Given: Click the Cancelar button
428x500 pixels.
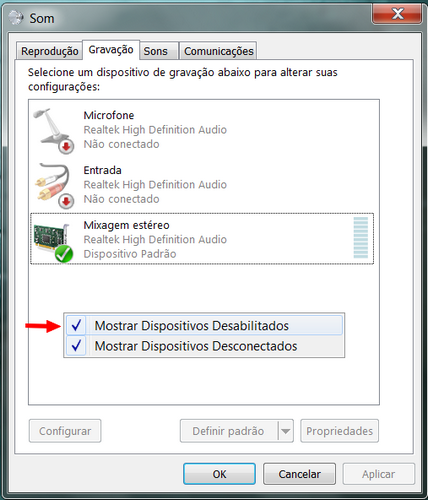Looking at the screenshot, I should (x=299, y=474).
